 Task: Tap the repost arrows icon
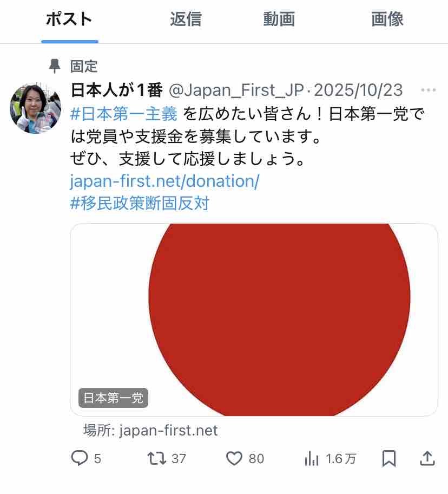pos(156,459)
